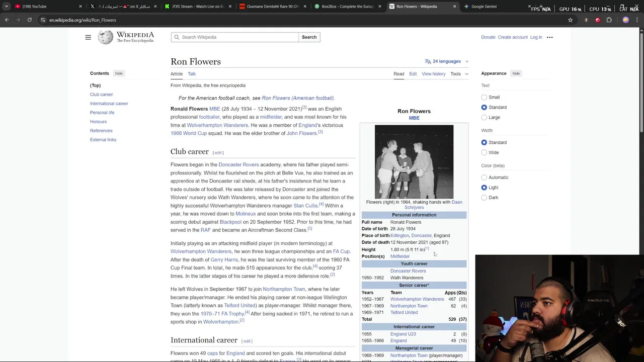644x362 pixels.
Task: Choose Dark color mode
Action: (x=484, y=198)
